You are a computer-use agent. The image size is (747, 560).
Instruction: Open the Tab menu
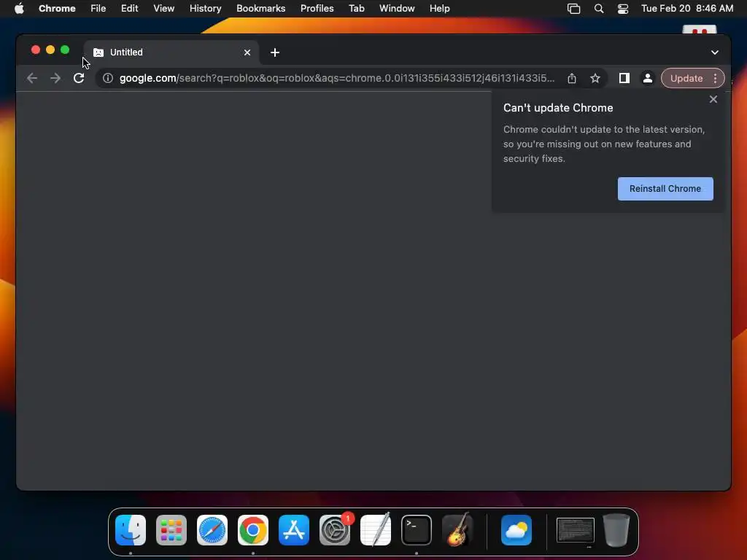click(356, 9)
